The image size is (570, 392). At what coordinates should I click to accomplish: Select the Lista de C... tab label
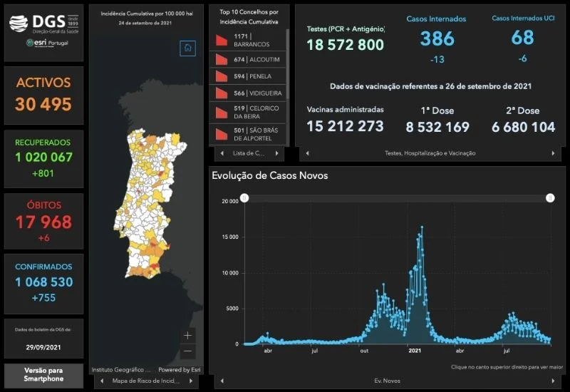click(249, 153)
